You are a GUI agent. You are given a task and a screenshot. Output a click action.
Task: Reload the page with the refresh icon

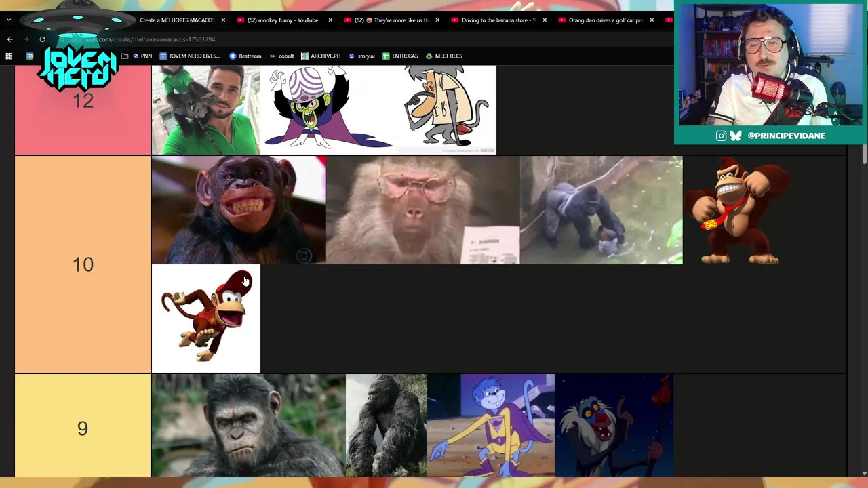[42, 39]
